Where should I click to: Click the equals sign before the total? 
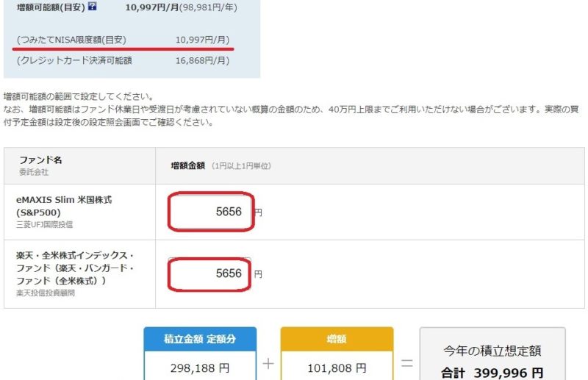pos(407,363)
